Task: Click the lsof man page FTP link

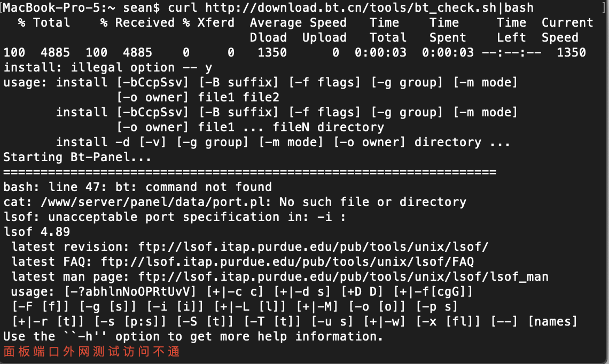Action: [343, 276]
